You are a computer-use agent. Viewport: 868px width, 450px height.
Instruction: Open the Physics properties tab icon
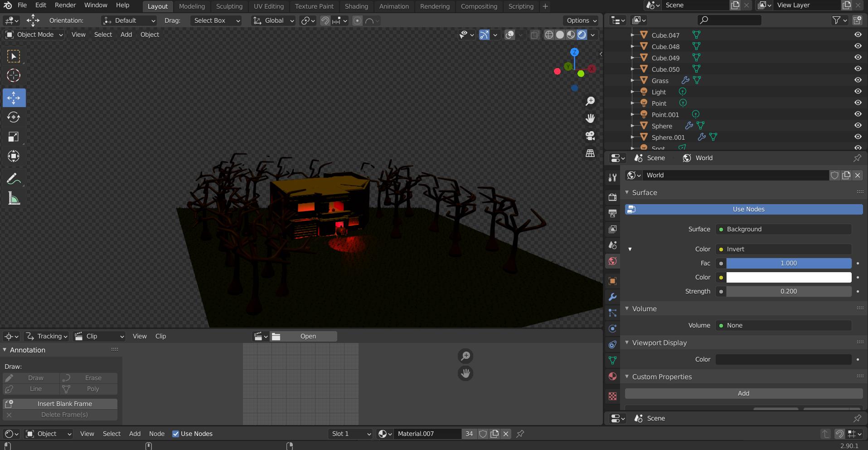[612, 328]
